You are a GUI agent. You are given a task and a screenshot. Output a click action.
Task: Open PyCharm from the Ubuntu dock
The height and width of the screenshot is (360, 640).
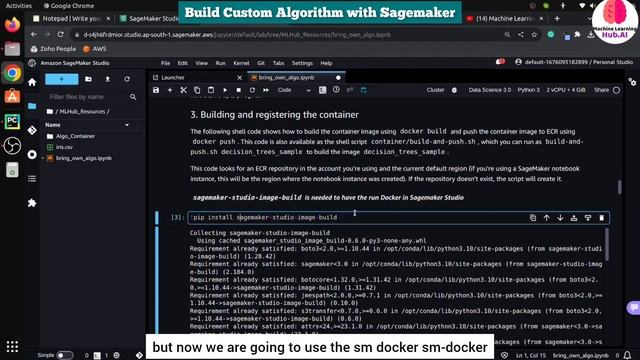pos(12,121)
